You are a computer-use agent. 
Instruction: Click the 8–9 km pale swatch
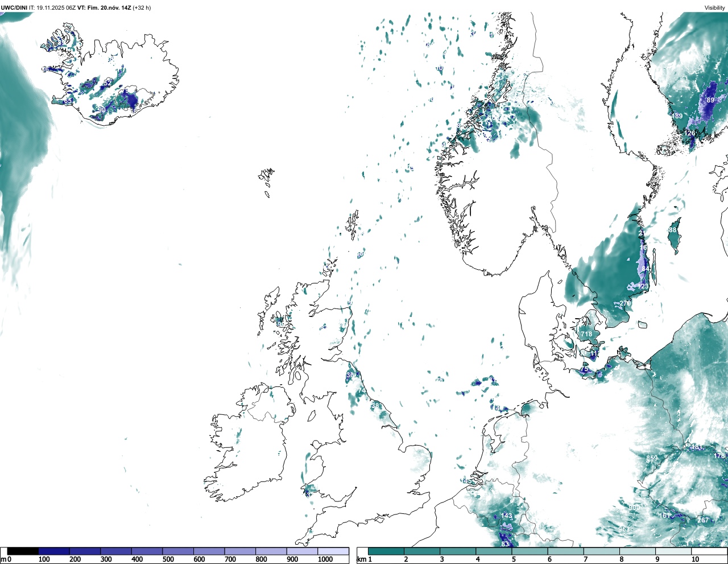pos(637,551)
